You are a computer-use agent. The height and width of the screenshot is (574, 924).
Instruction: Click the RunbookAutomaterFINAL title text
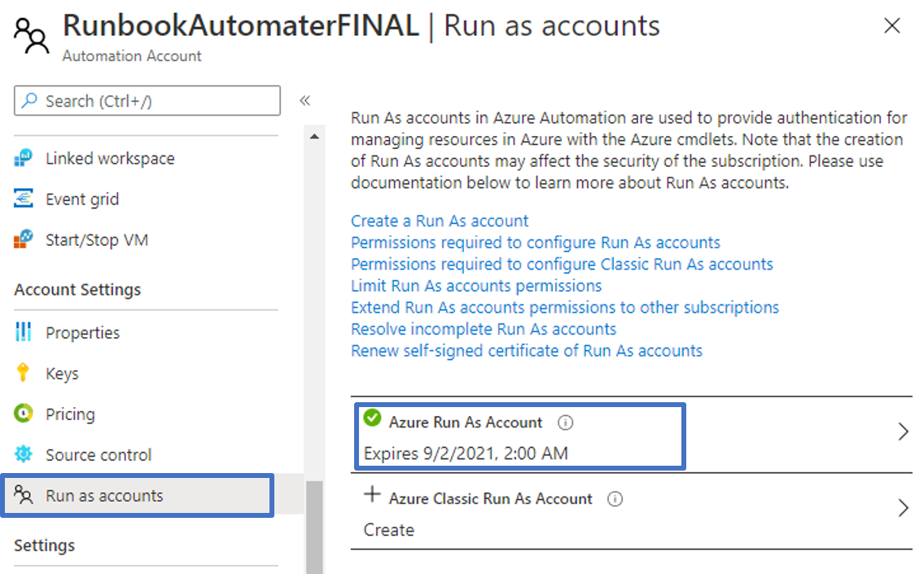click(x=240, y=25)
